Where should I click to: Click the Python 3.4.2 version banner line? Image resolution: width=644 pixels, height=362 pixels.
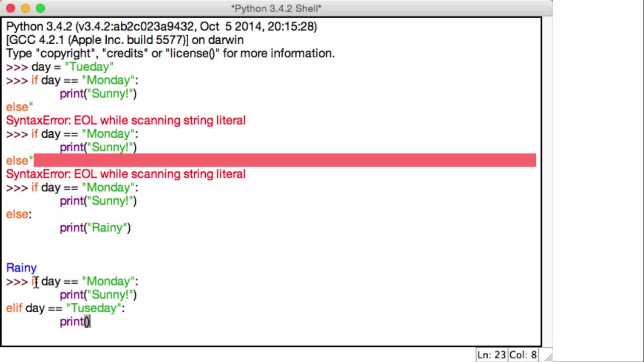[162, 27]
